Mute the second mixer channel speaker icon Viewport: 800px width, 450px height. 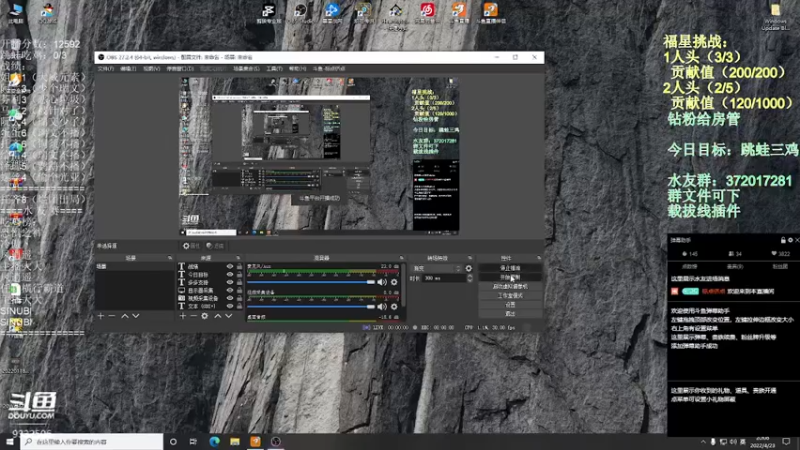pos(382,307)
